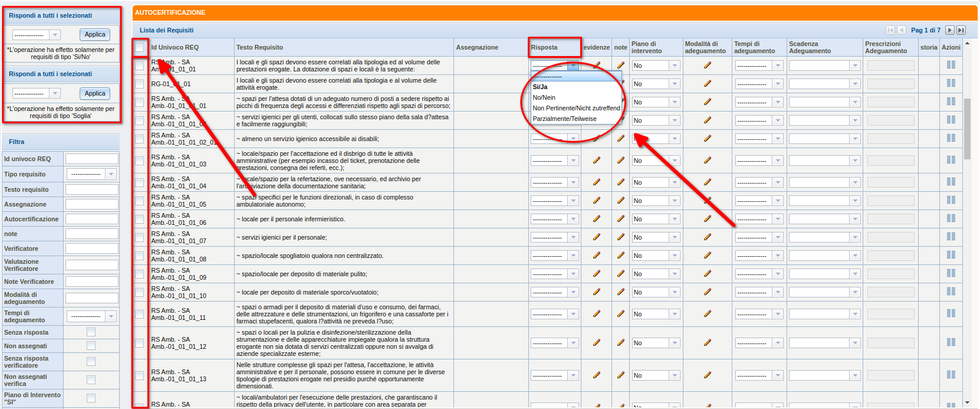Choose Si/Ja from the Risposta list
The height and width of the screenshot is (409, 980).
tap(576, 87)
